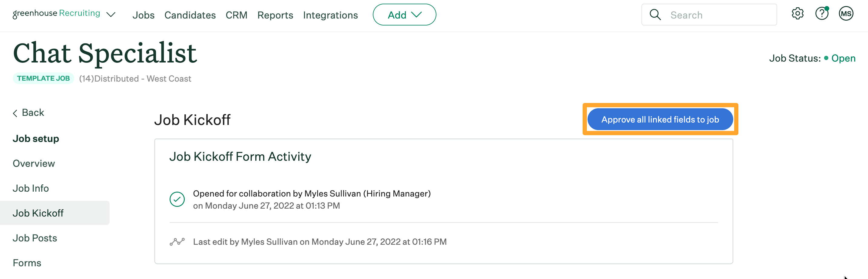Screen dimensions: 868x279
Task: Open the Forms sidebar section
Action: point(27,262)
